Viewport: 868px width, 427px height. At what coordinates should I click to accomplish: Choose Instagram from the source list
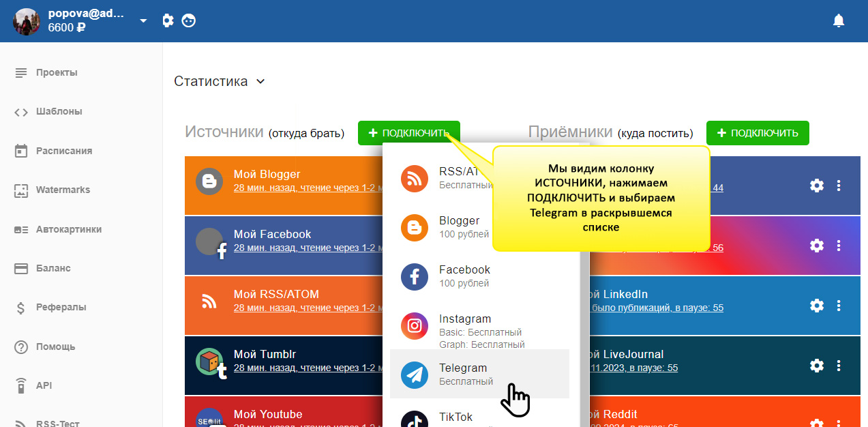tap(479, 326)
